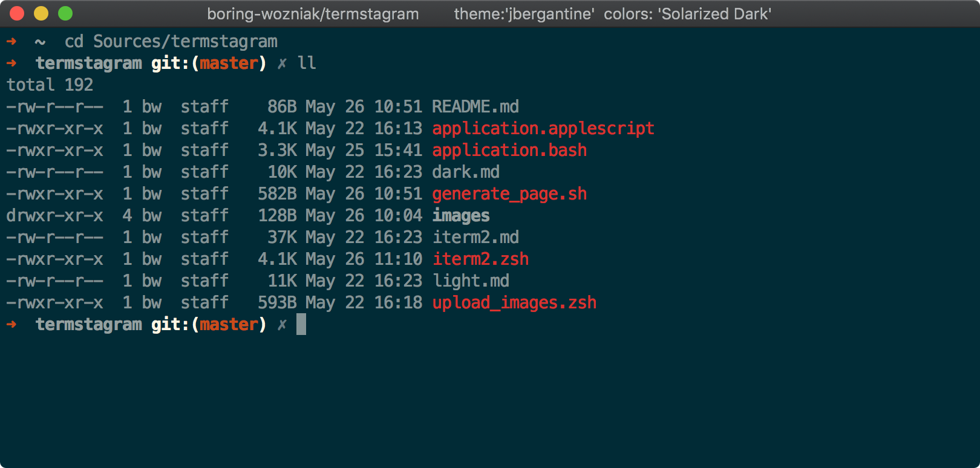Viewport: 980px width, 468px height.
Task: Click the 'master' branch name on the last prompt
Action: point(229,325)
